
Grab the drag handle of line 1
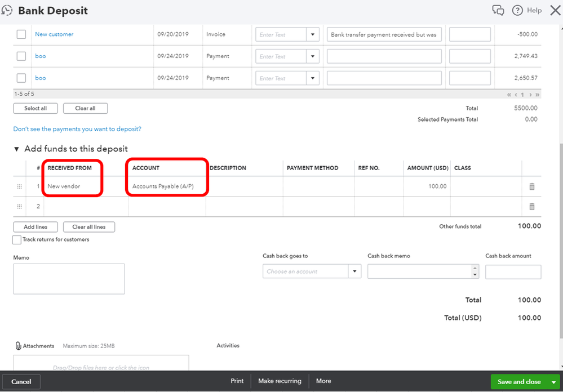point(19,186)
